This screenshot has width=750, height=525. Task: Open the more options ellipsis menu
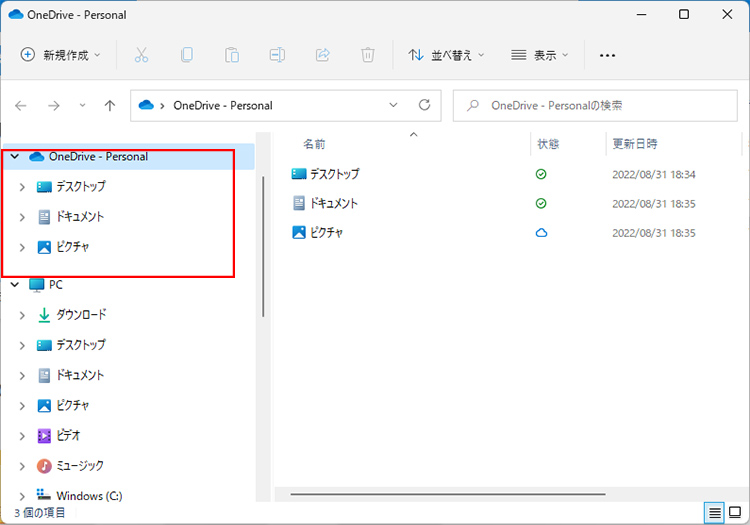(607, 55)
